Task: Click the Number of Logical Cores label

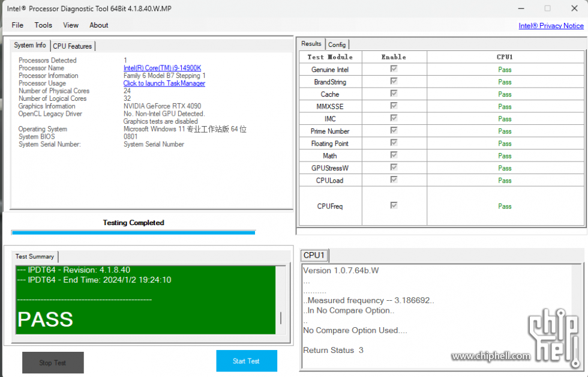Action: pyautogui.click(x=53, y=98)
